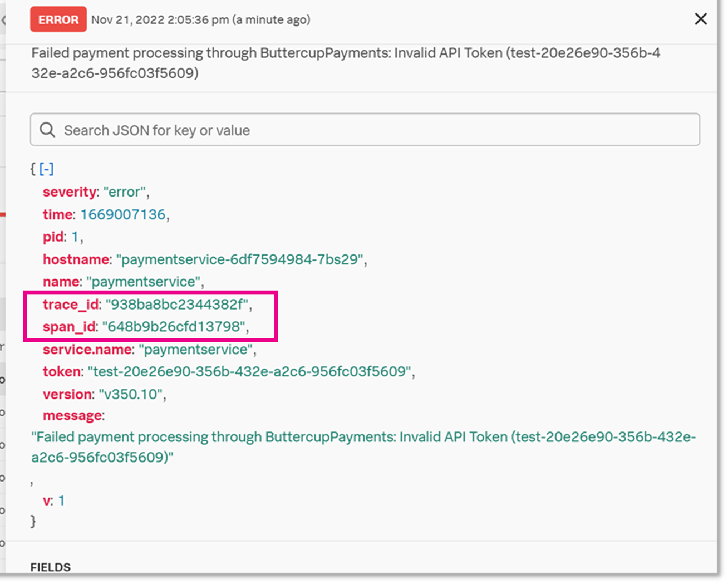
Task: Click the time key in JSON
Action: (x=58, y=214)
